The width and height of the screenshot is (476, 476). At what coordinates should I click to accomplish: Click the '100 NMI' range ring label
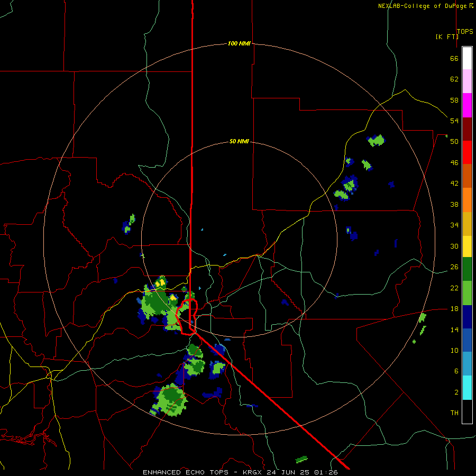pyautogui.click(x=239, y=43)
